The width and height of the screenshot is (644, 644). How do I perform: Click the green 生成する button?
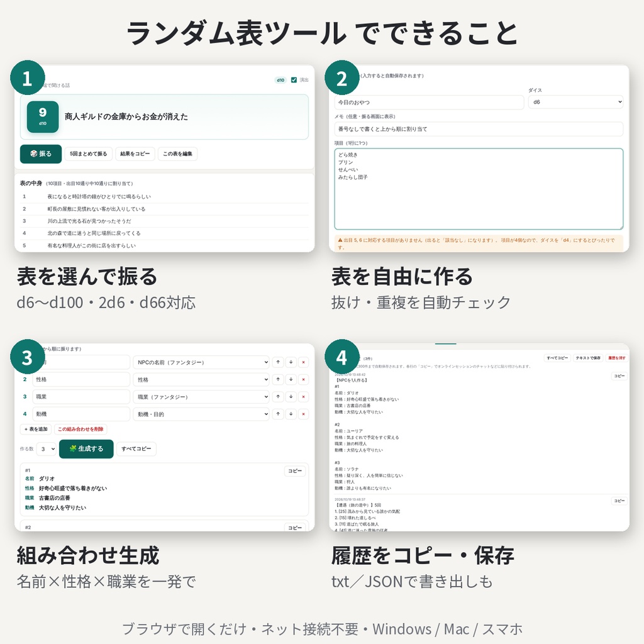click(x=86, y=448)
